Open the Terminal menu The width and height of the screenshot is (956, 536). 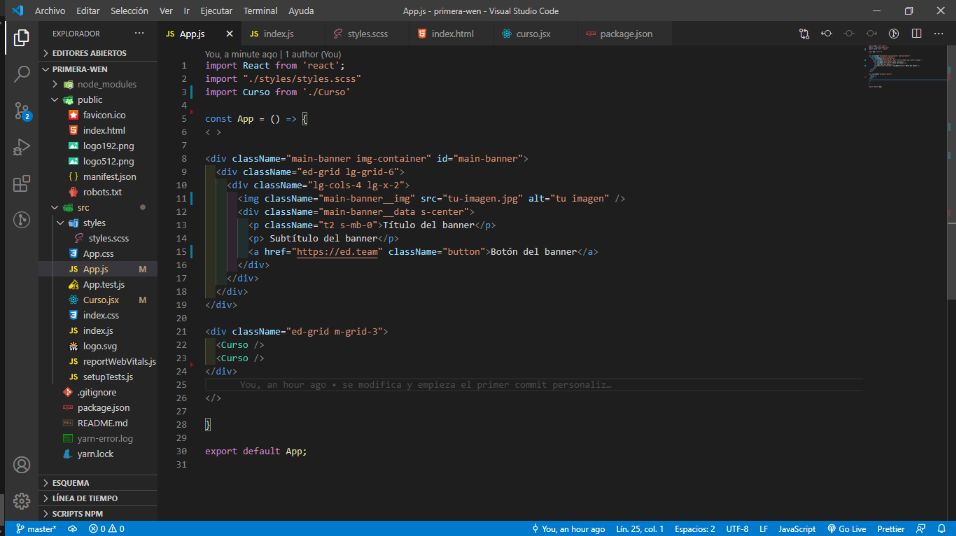pyautogui.click(x=260, y=11)
